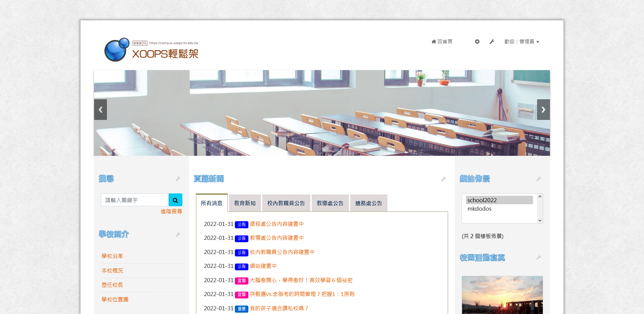Image resolution: width=644 pixels, height=314 pixels.
Task: Click wrench icon beside 網站佈景 title
Action: tap(539, 179)
